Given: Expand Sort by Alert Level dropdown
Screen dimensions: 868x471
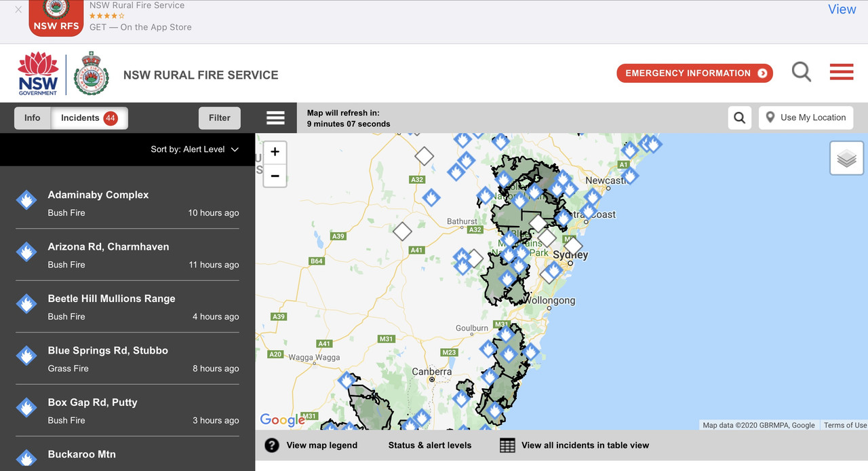Looking at the screenshot, I should point(195,149).
